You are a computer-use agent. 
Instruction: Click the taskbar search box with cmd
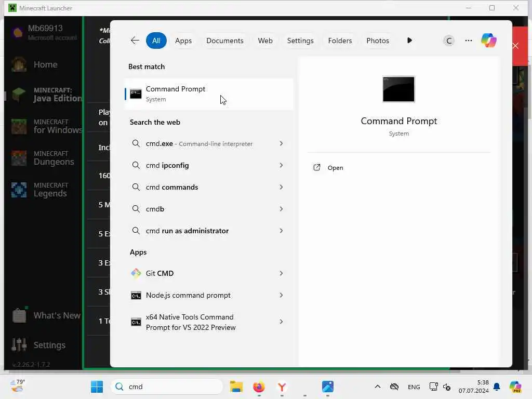[167, 387]
